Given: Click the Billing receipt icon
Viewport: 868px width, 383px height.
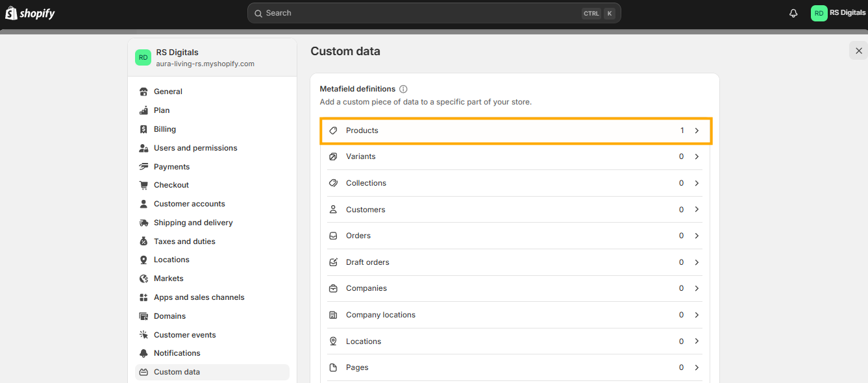Looking at the screenshot, I should pos(143,129).
